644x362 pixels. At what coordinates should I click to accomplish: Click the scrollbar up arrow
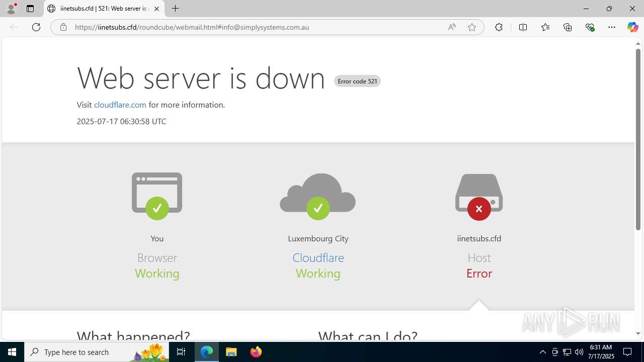[x=638, y=44]
